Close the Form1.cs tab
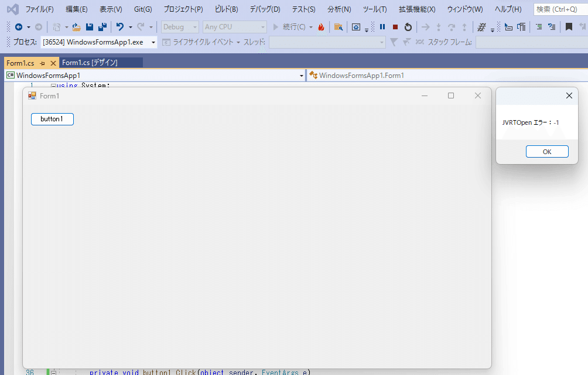The width and height of the screenshot is (588, 375). (x=53, y=63)
